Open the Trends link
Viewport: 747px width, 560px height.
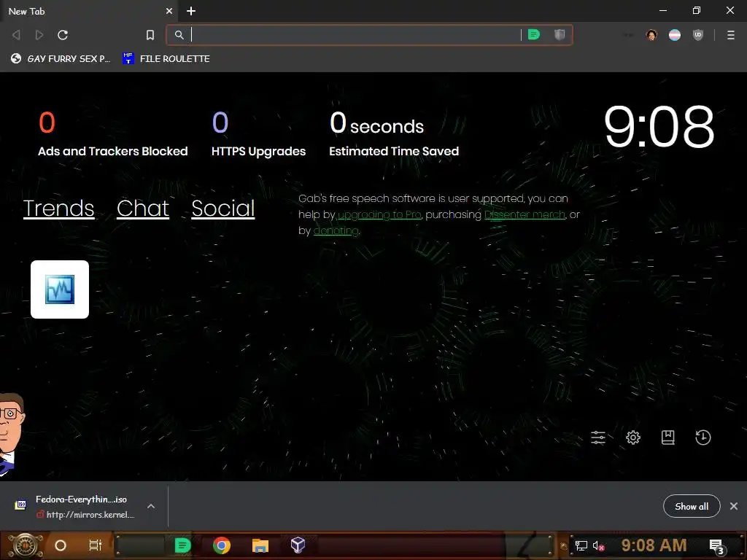point(58,209)
